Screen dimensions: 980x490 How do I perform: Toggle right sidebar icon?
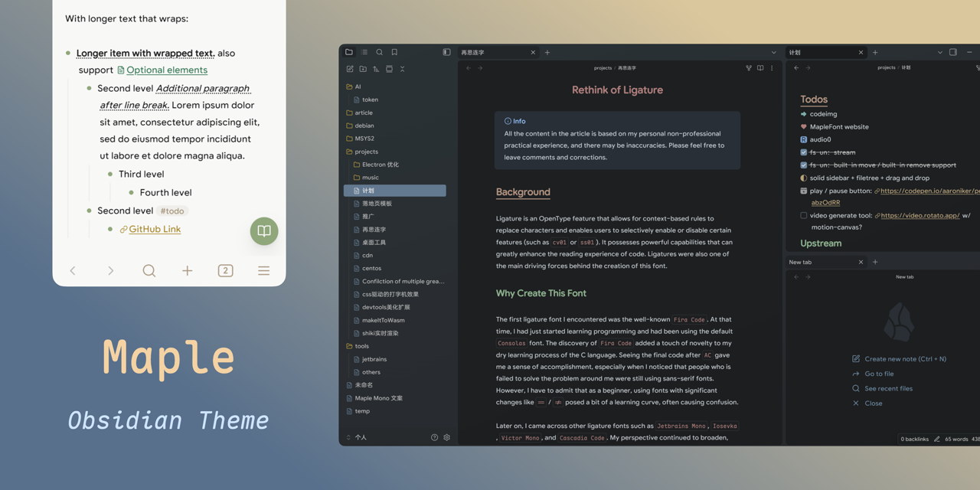click(x=953, y=52)
